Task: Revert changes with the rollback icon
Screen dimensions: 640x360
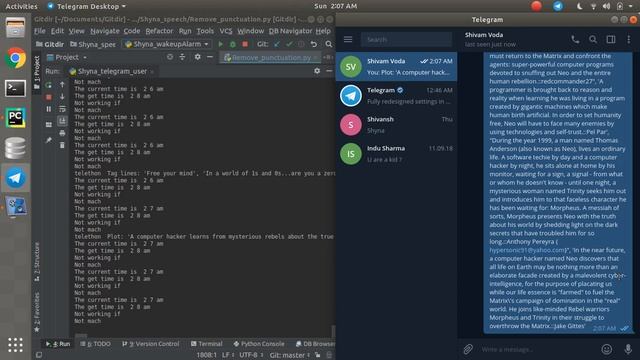Action: coord(313,44)
